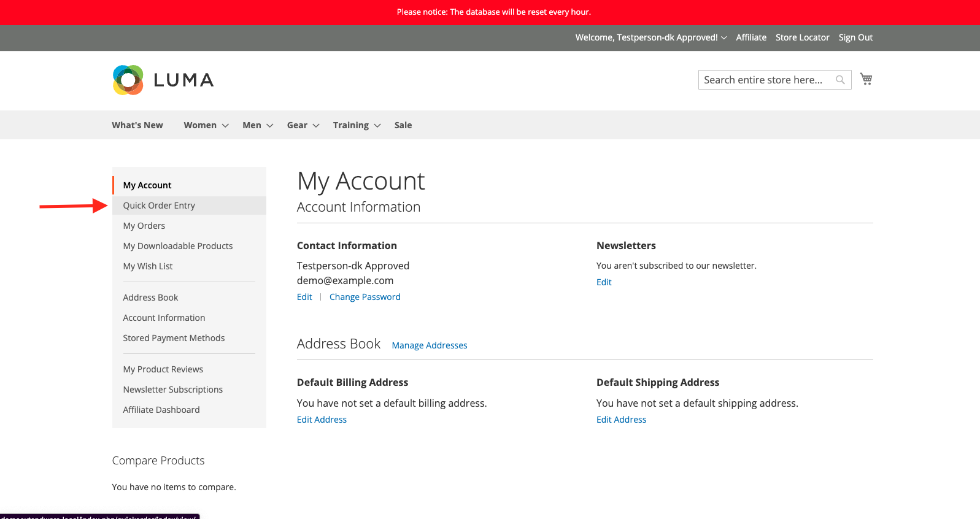This screenshot has height=519, width=980.
Task: Click Manage Addresses link
Action: pos(430,345)
